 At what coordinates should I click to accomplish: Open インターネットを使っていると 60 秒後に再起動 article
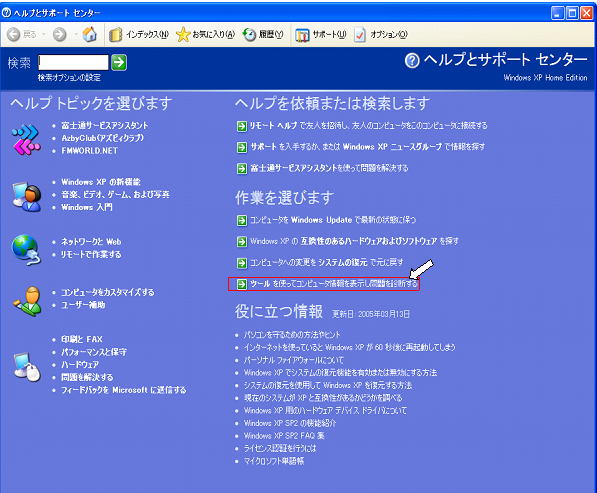tap(350, 347)
